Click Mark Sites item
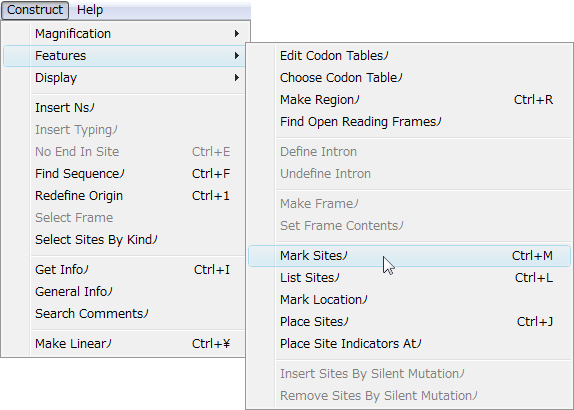The width and height of the screenshot is (574, 410). [409, 256]
